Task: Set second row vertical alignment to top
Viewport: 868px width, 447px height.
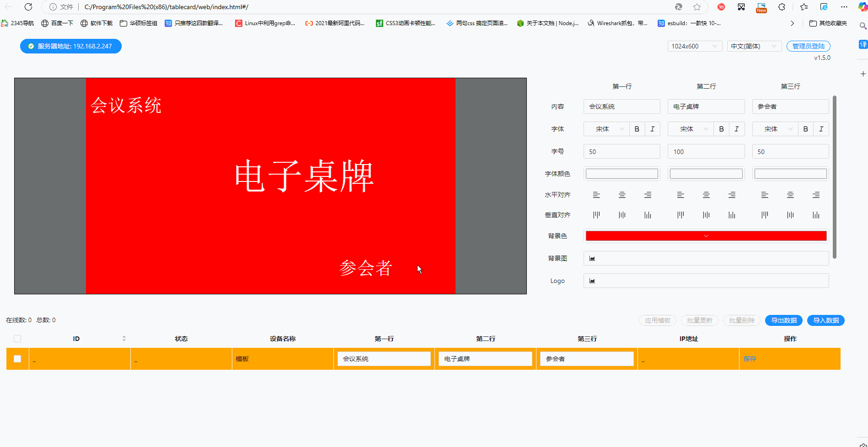Action: (x=680, y=215)
